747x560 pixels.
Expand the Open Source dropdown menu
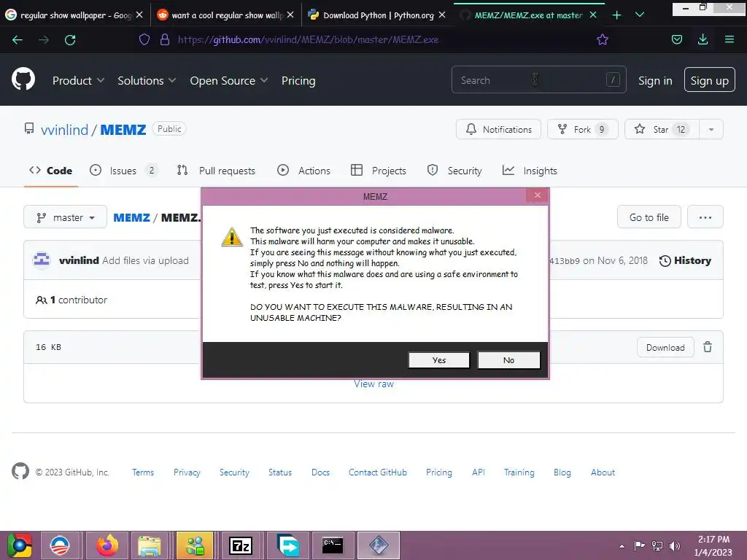pyautogui.click(x=228, y=80)
